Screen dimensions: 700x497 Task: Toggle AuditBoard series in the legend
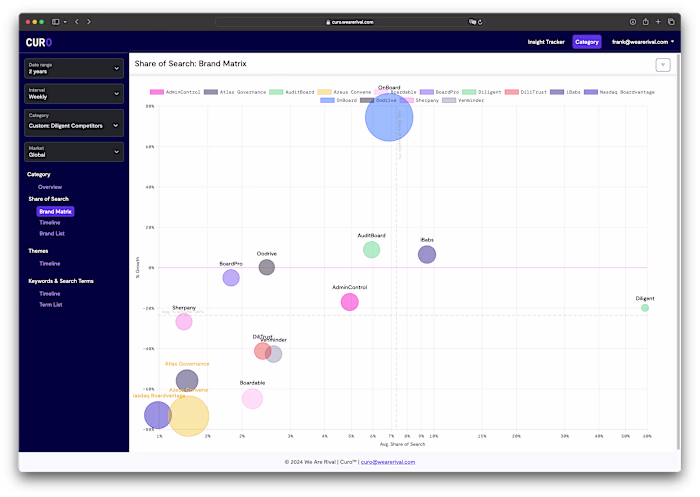point(292,92)
